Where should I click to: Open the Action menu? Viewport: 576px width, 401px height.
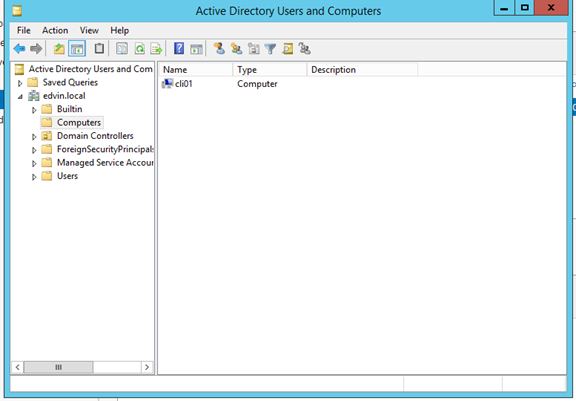55,30
